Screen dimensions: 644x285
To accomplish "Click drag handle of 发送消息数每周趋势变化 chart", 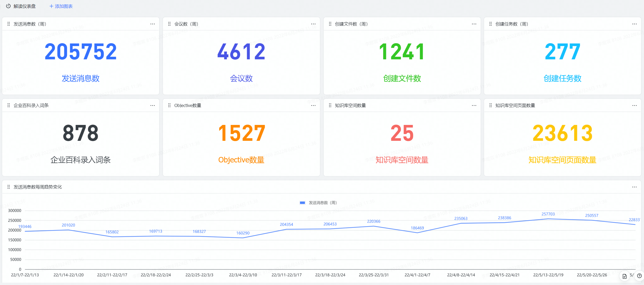I will point(9,187).
